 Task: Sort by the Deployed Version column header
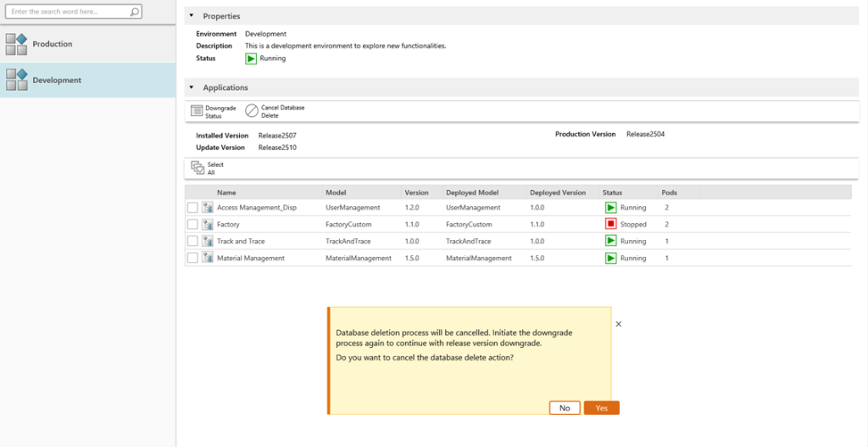pos(558,193)
